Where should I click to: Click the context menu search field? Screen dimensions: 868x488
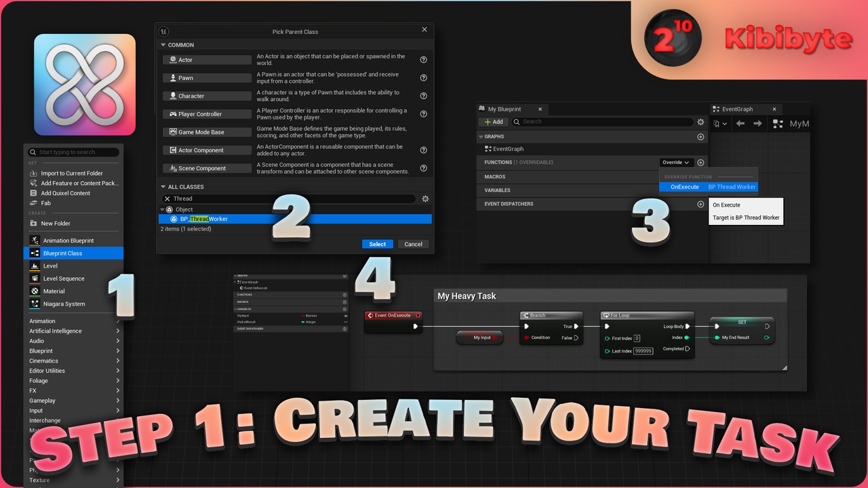(73, 152)
